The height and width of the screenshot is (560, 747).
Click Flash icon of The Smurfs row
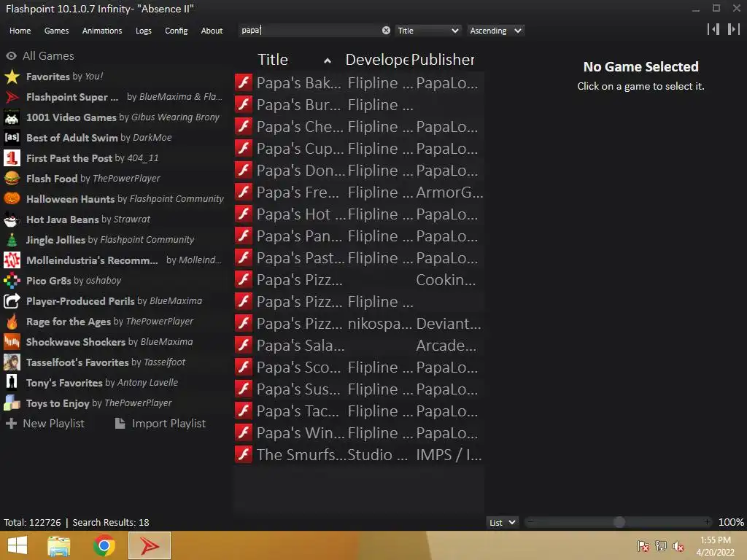[x=244, y=454]
